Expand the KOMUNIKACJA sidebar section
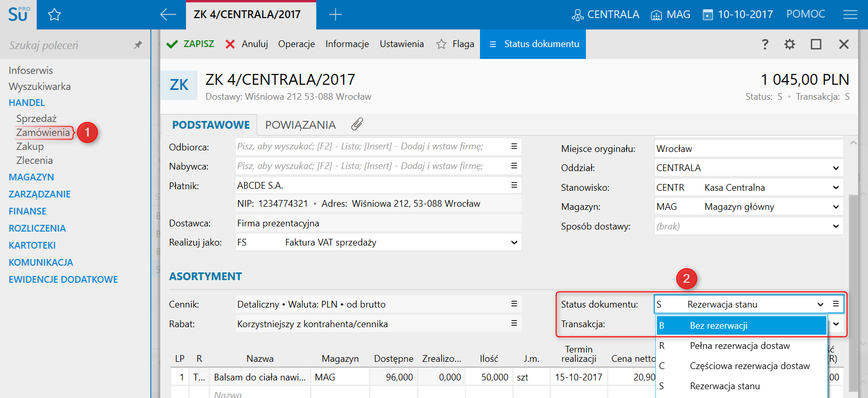Image resolution: width=868 pixels, height=398 pixels. pyautogui.click(x=41, y=262)
